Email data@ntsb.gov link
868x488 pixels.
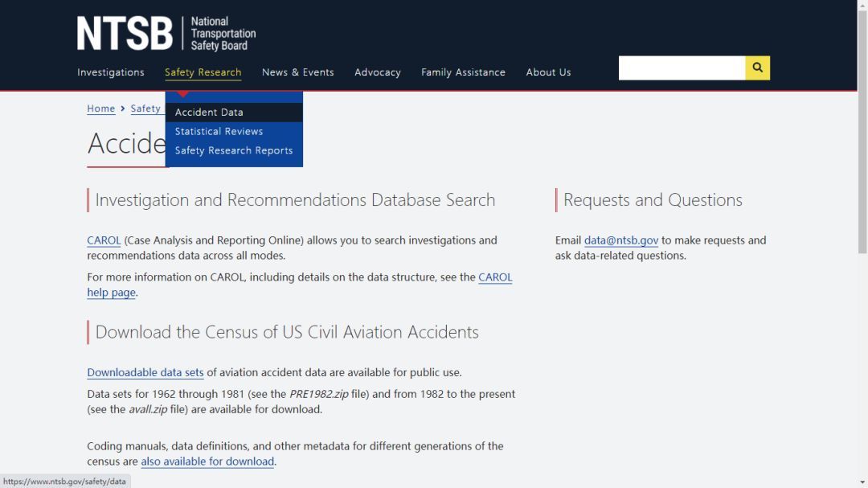(621, 240)
